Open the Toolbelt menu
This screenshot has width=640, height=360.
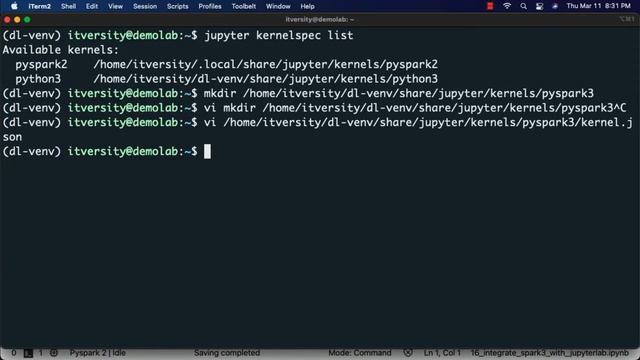244,7
